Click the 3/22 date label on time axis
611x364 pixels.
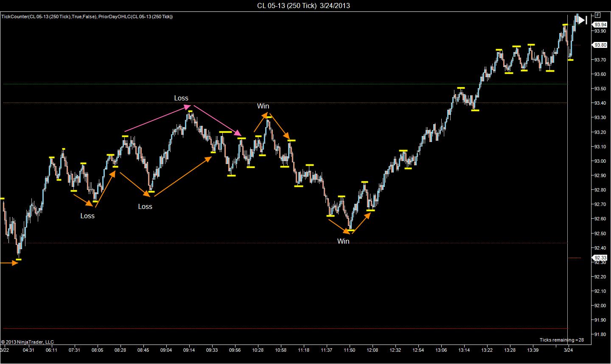(x=5, y=350)
